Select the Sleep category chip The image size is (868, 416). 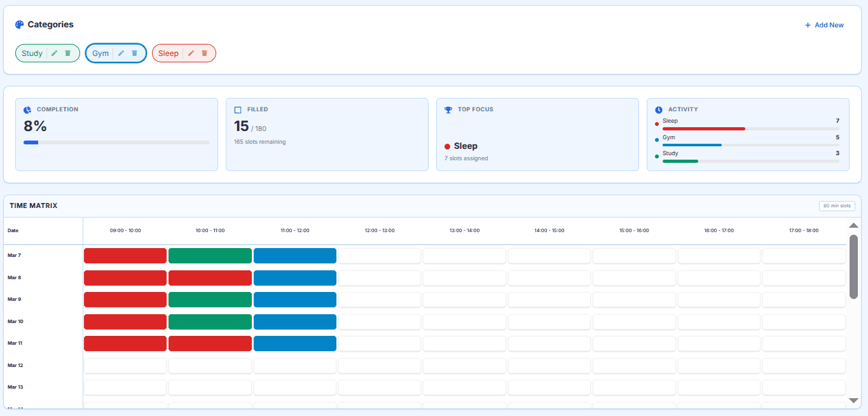[x=168, y=53]
